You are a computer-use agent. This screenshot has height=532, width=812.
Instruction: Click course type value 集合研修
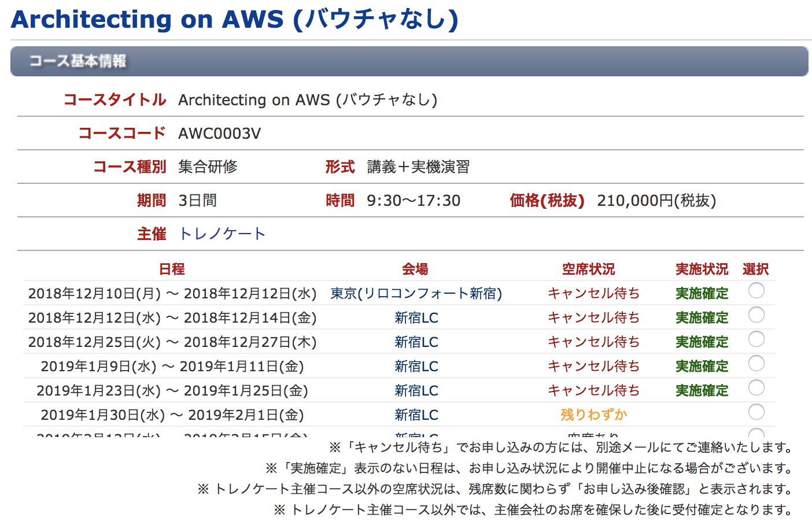click(208, 167)
